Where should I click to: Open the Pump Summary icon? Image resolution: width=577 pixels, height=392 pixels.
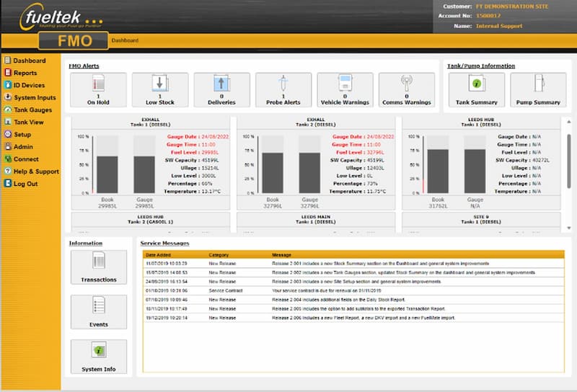[538, 84]
